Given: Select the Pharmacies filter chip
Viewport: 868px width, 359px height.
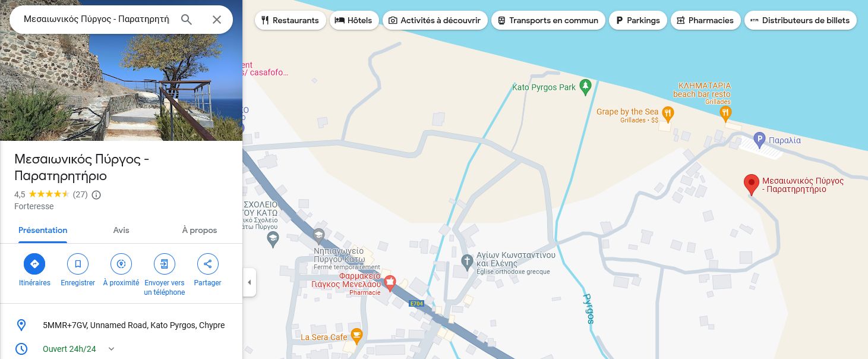Looking at the screenshot, I should [x=706, y=20].
